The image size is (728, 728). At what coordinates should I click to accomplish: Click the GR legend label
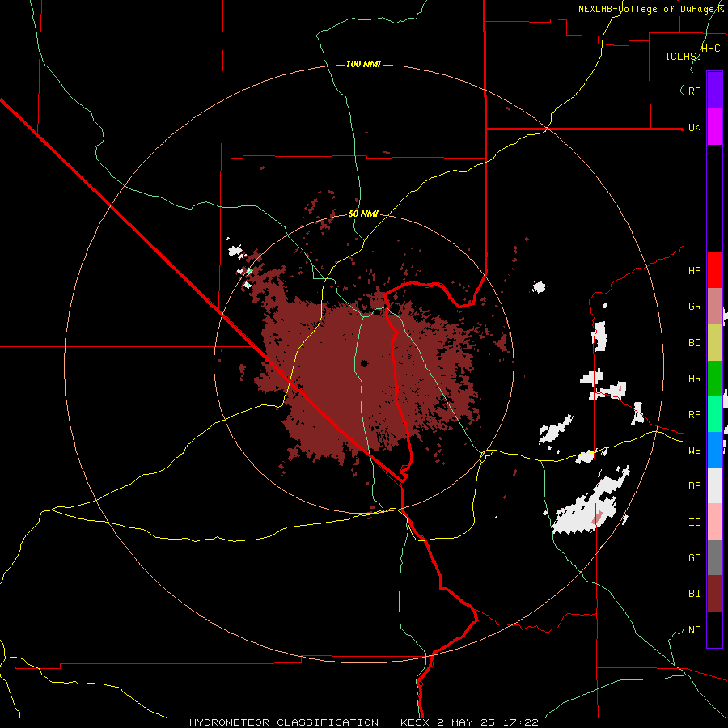[x=694, y=307]
